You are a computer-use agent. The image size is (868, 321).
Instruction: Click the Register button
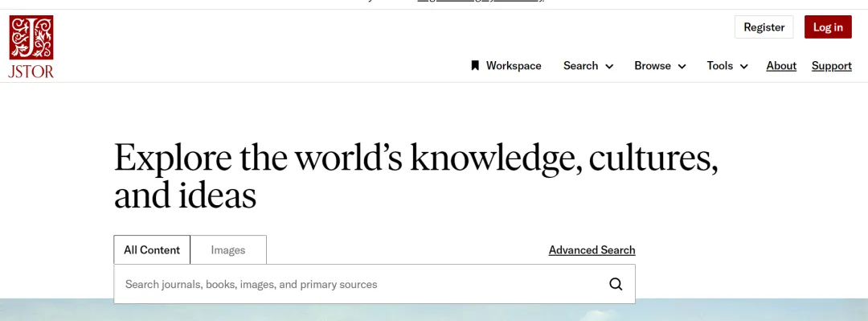tap(764, 27)
